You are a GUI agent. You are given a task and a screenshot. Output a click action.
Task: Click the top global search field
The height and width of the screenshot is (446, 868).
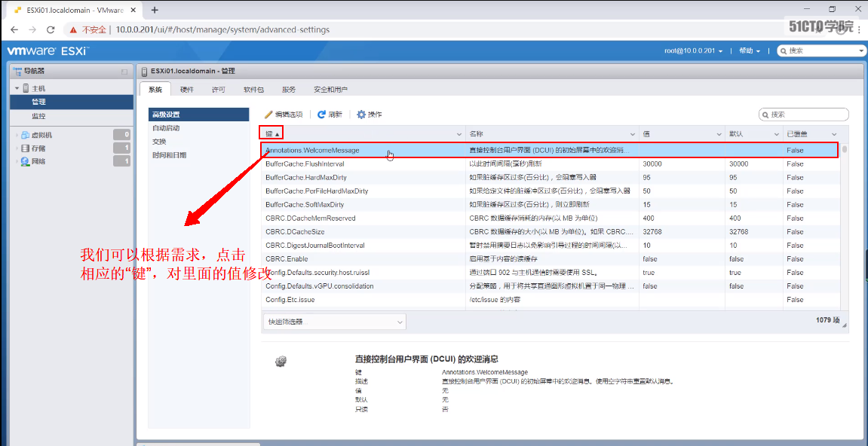(x=822, y=51)
